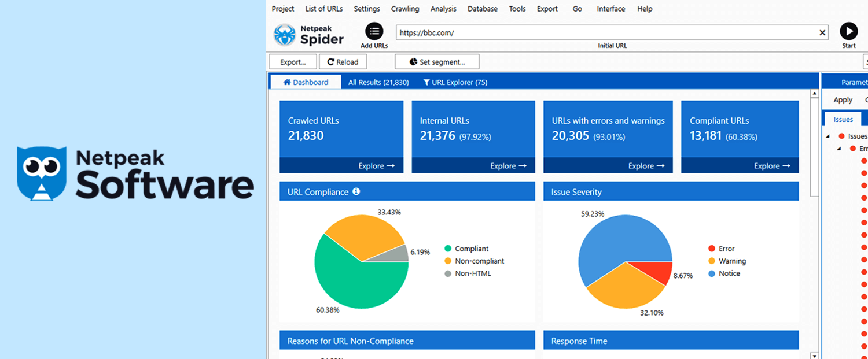Click the 59.23% label on the severity pie

click(x=593, y=214)
